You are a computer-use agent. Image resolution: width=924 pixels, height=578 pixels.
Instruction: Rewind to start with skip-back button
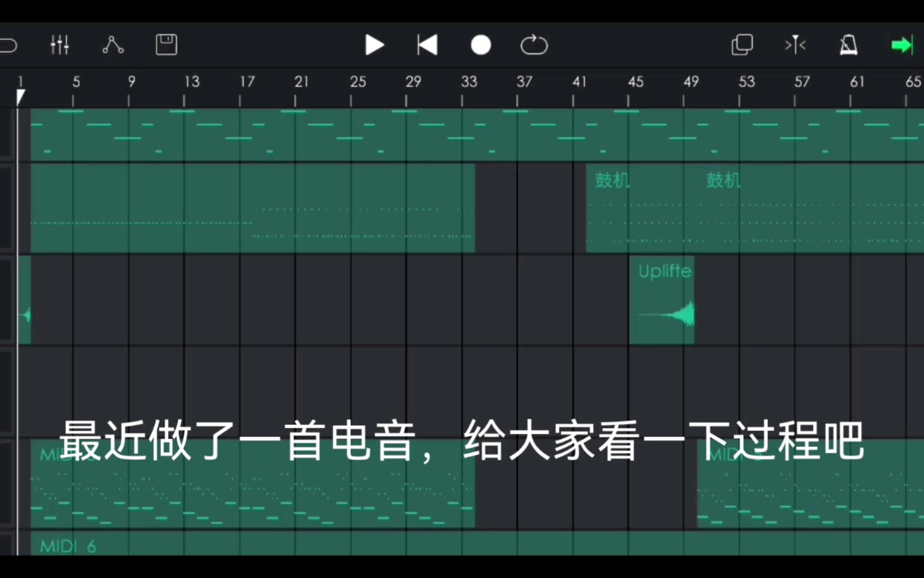[427, 45]
